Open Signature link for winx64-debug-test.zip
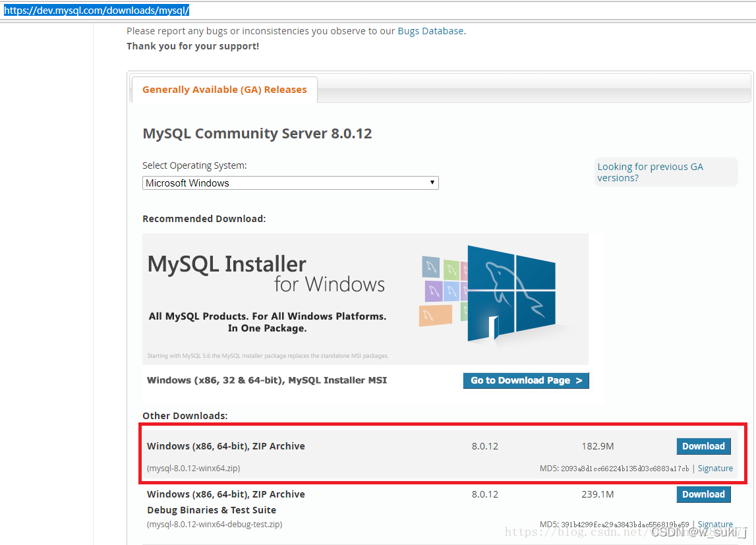The width and height of the screenshot is (756, 545). [x=715, y=524]
